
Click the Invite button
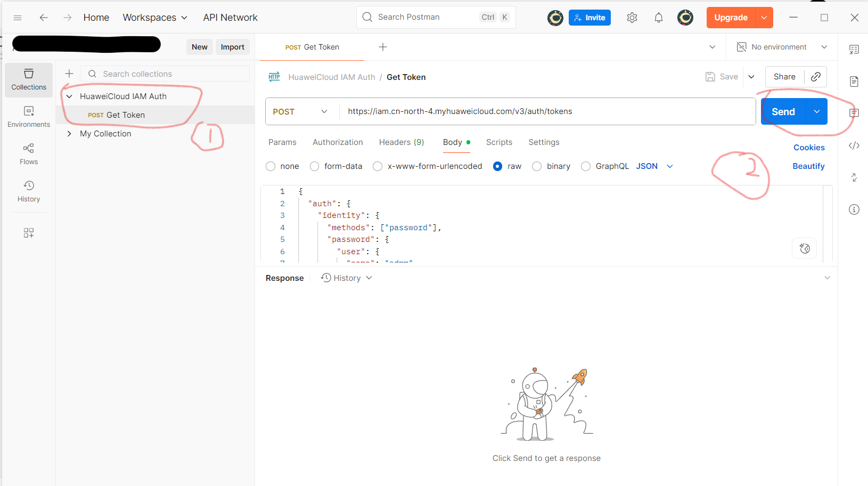[589, 18]
